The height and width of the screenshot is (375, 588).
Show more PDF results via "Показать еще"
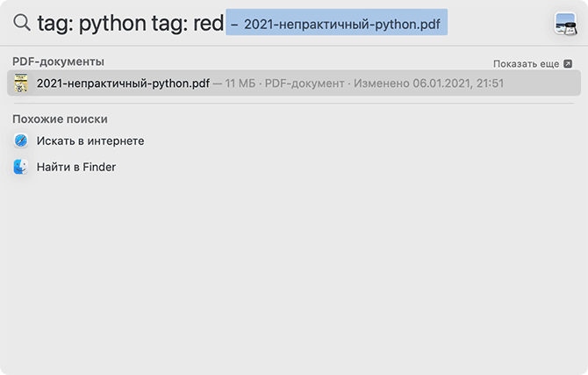[x=527, y=64]
